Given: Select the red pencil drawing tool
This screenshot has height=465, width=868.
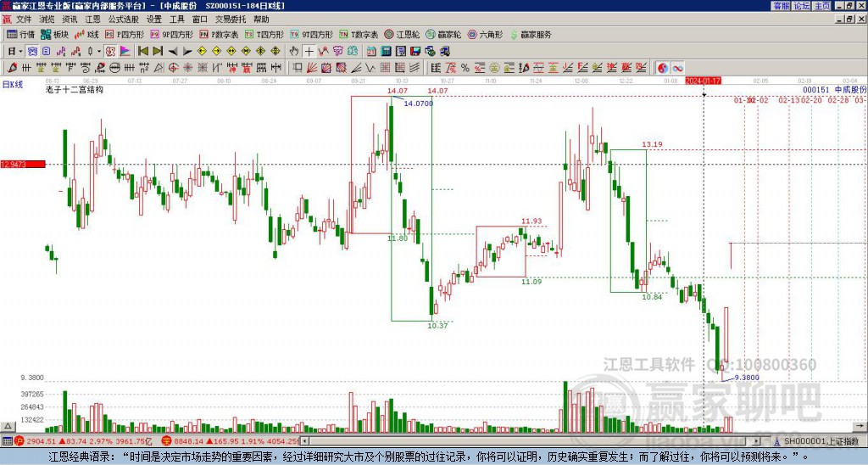Looking at the screenshot, I should click(12, 68).
